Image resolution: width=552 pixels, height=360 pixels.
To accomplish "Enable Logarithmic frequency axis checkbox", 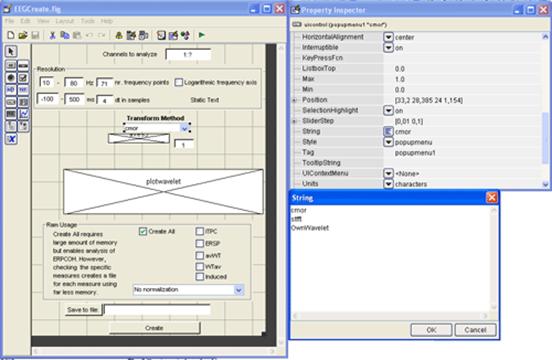I will 179,82.
